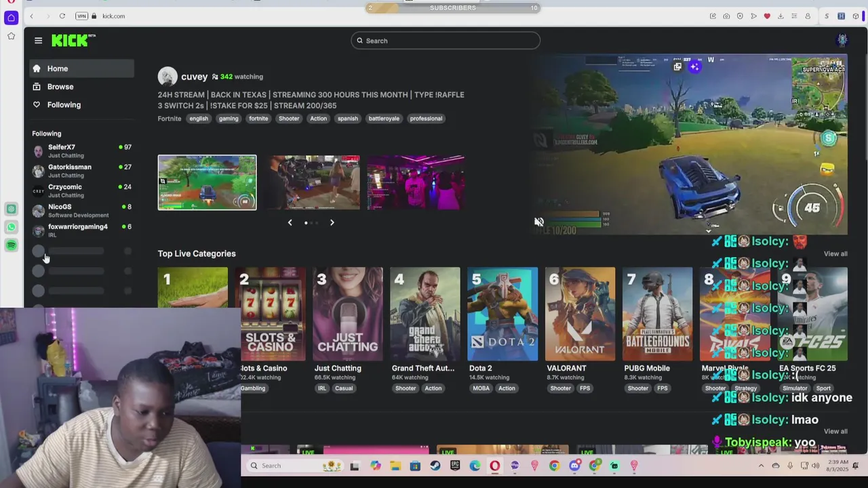This screenshot has width=868, height=488.
Task: Open the Slots & Casino category
Action: point(271,314)
